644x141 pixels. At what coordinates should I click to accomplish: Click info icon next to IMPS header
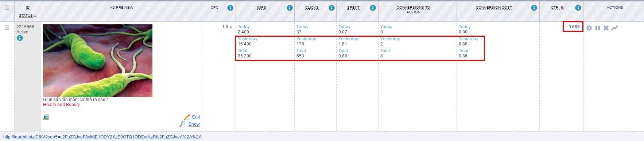click(290, 8)
